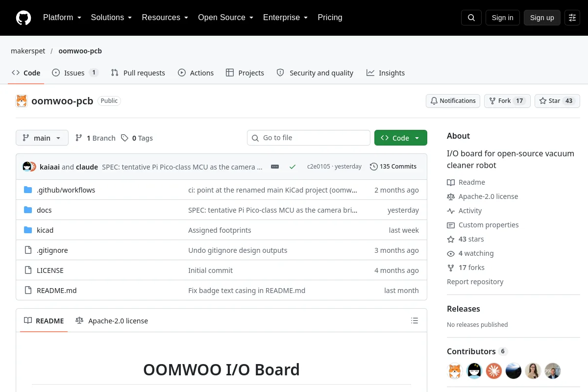Click the GitHub logo icon

click(x=24, y=18)
